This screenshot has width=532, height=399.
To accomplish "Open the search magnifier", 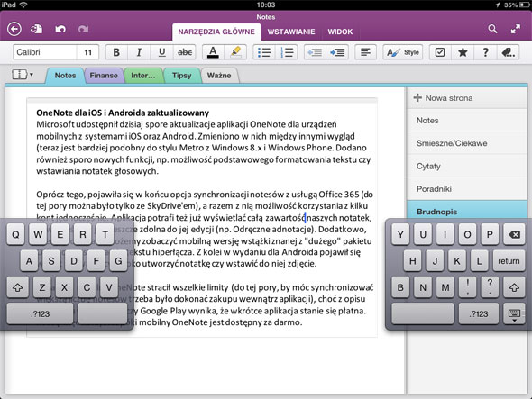I will (492, 29).
